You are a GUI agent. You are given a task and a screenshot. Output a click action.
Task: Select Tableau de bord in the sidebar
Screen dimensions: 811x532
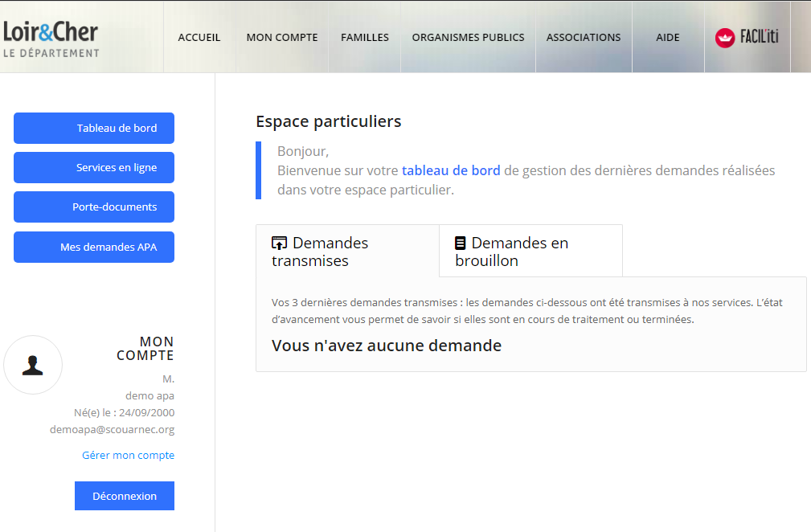pos(93,128)
